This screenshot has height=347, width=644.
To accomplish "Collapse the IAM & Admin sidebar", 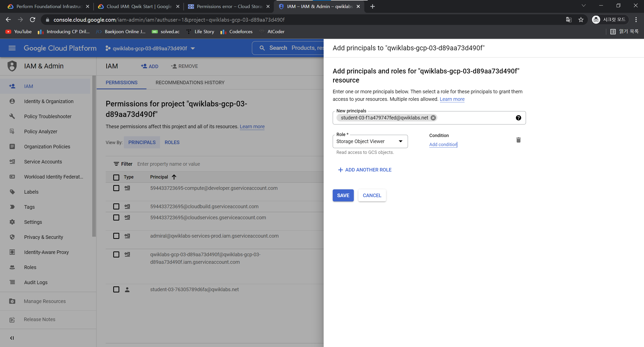I will 12,338.
